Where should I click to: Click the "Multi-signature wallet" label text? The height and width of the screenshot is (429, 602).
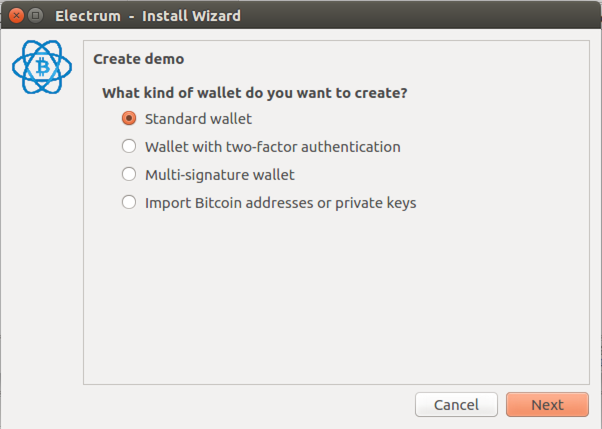point(220,175)
